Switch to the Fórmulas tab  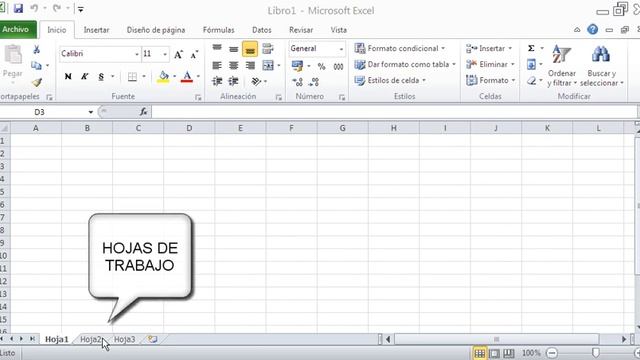[219, 30]
